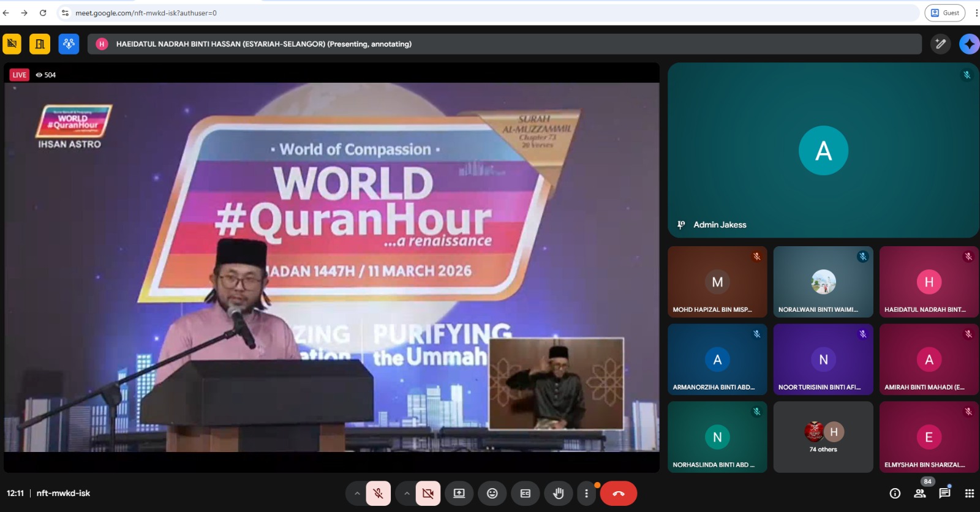Click the Guest profile button
Viewport: 980px width, 512px height.
(x=945, y=13)
